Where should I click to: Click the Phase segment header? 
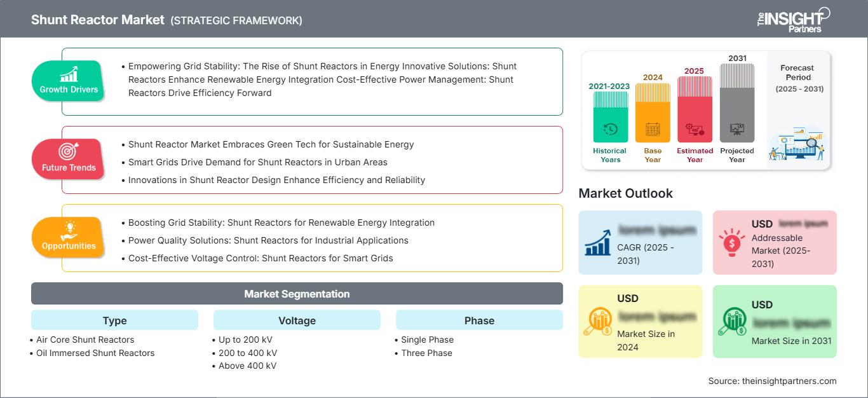point(479,320)
